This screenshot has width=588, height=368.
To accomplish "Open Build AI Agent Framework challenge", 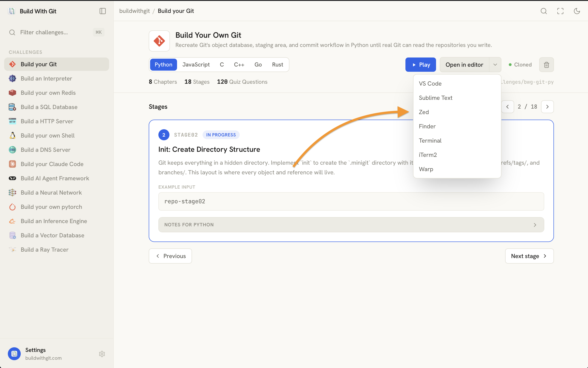I will coord(56,178).
